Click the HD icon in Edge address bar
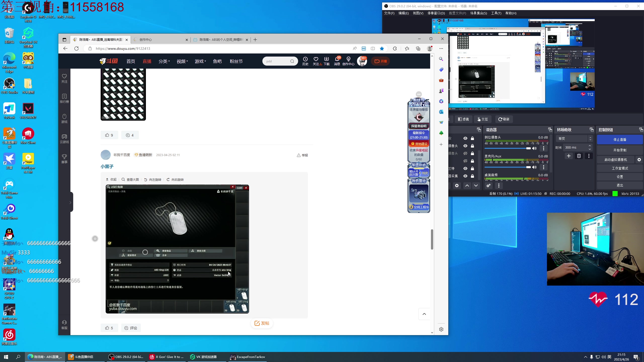The image size is (644, 362). (x=364, y=49)
